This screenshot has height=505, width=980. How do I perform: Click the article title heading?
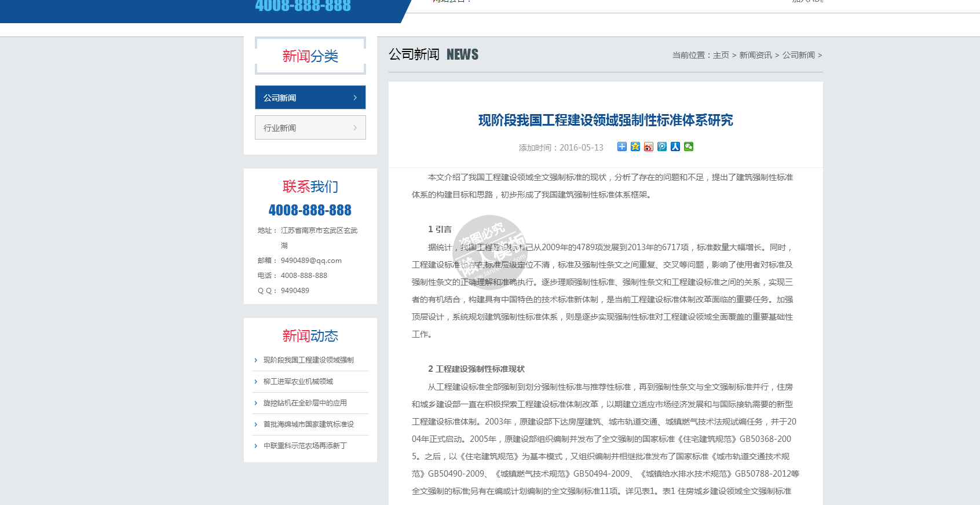pos(605,120)
